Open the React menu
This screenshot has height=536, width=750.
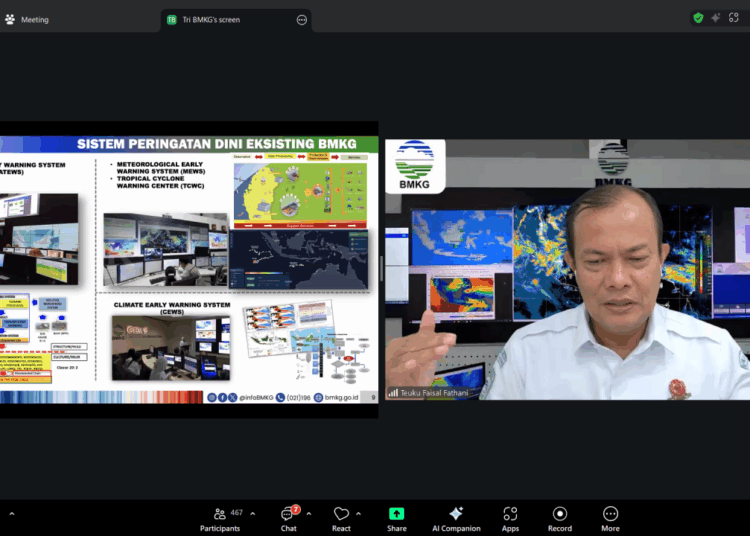point(341,519)
